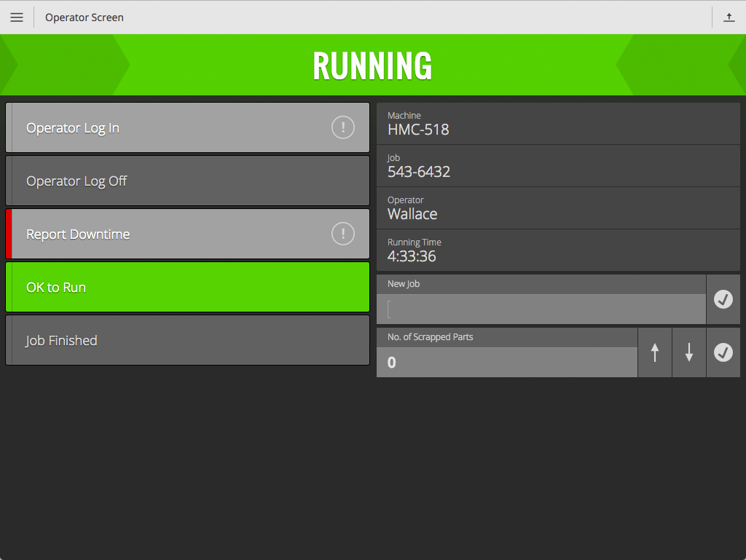Focus the No. of Scrapped Parts field
Image resolution: width=746 pixels, height=560 pixels.
coord(506,362)
